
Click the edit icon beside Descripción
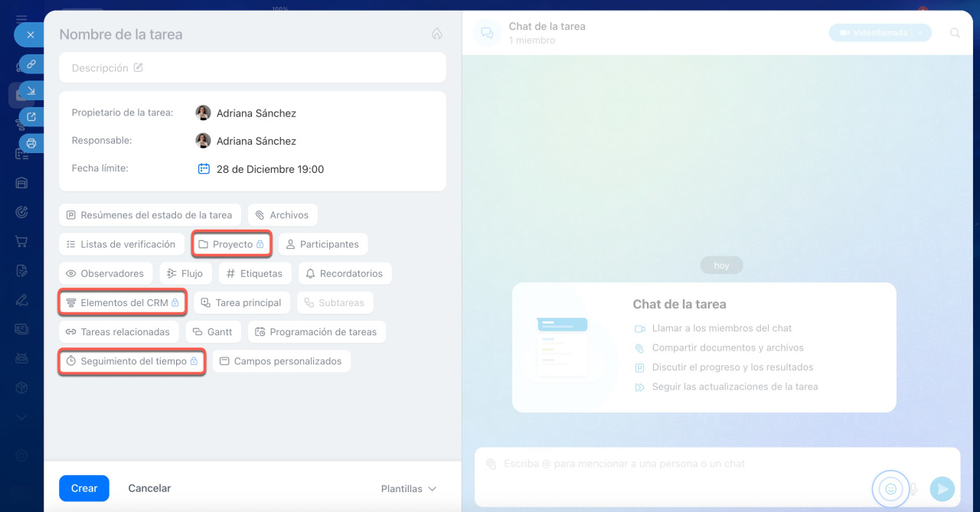[139, 67]
